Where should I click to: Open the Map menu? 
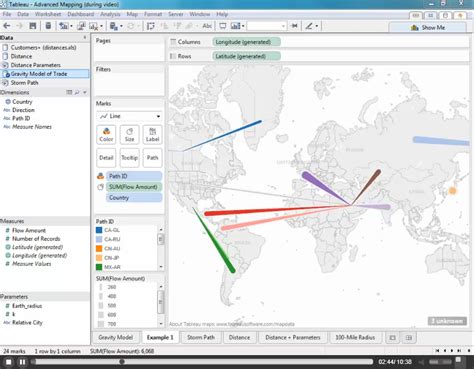click(132, 14)
